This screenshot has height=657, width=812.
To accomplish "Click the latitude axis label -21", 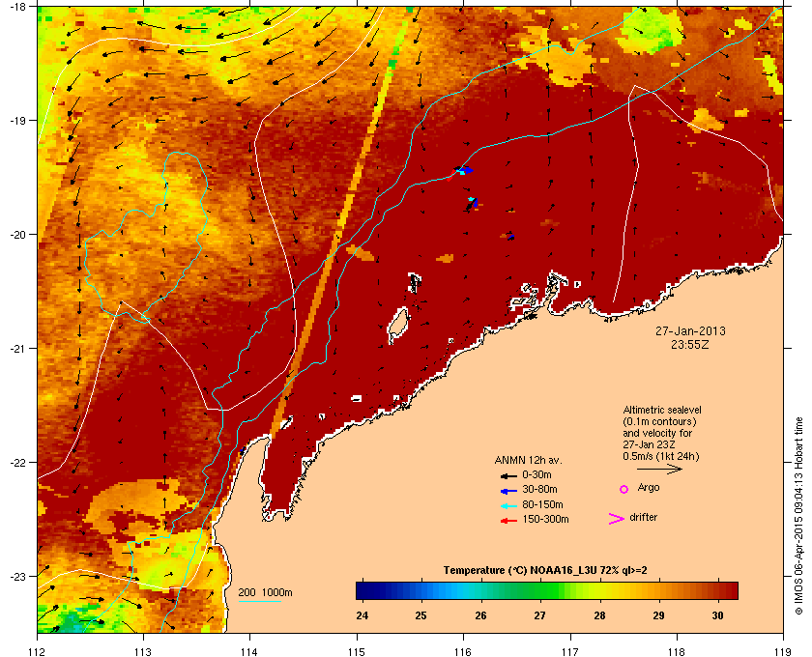I will (x=16, y=349).
